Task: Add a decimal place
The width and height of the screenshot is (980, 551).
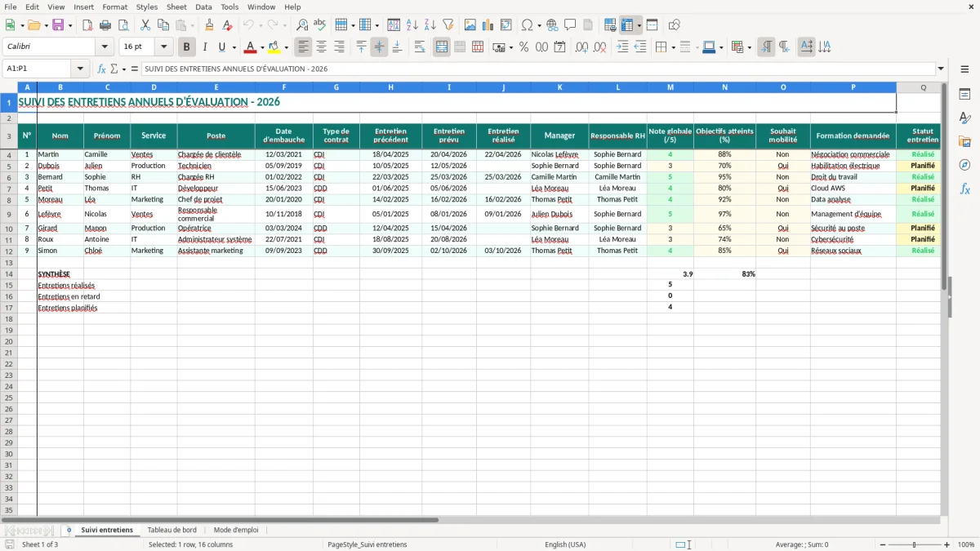Action: [x=582, y=47]
